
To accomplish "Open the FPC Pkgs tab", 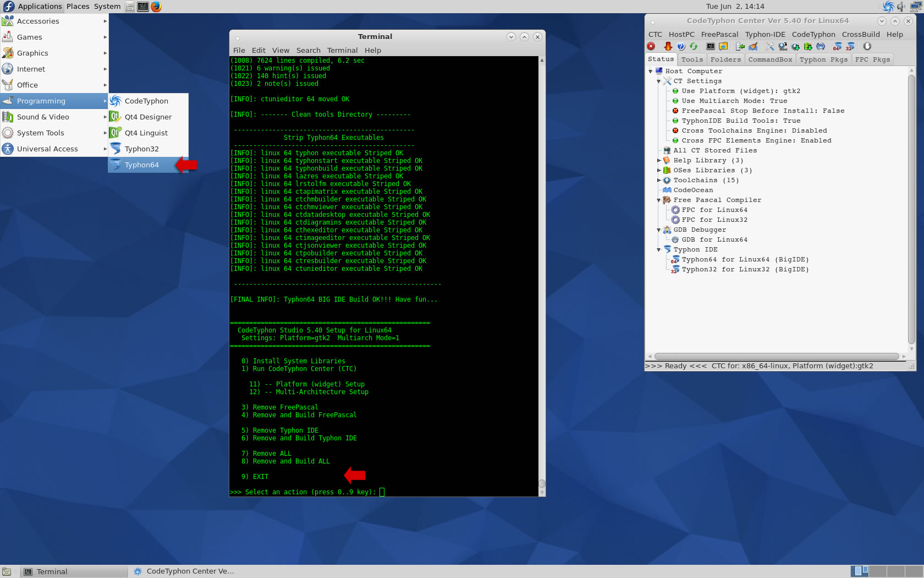I will coord(872,59).
